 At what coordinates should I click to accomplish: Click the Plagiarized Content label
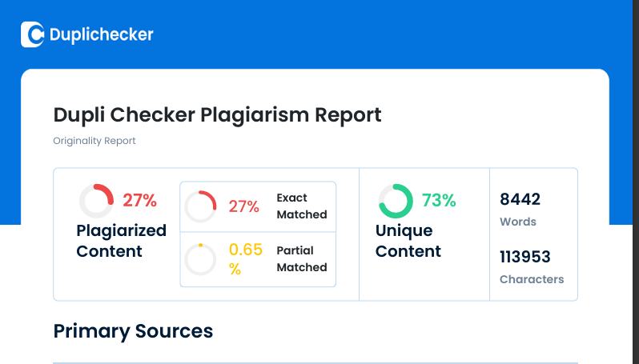(x=121, y=241)
